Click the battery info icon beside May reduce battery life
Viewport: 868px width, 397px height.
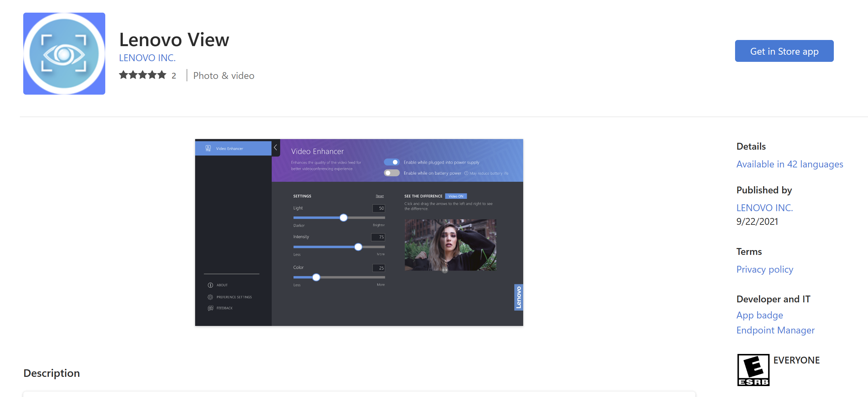pyautogui.click(x=466, y=173)
